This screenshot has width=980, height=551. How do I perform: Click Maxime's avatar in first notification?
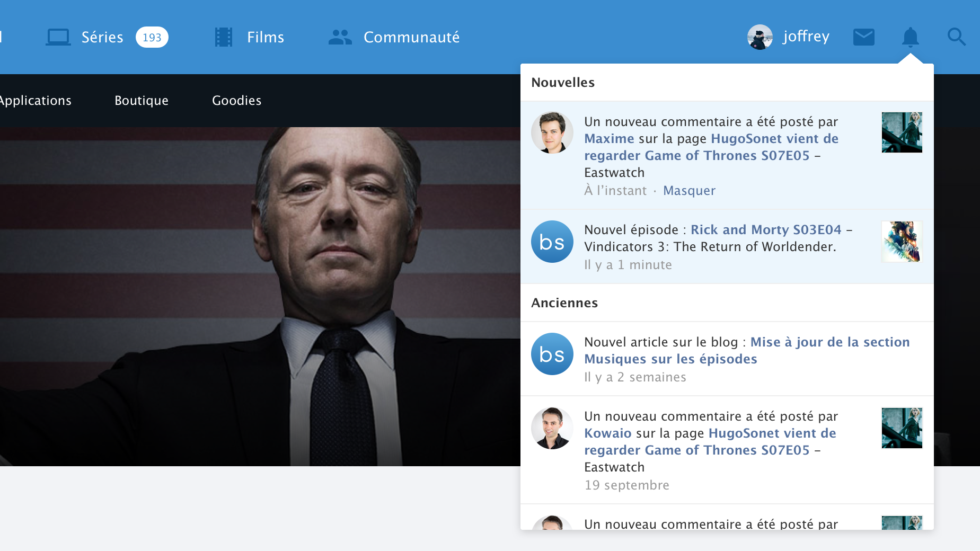pos(552,132)
